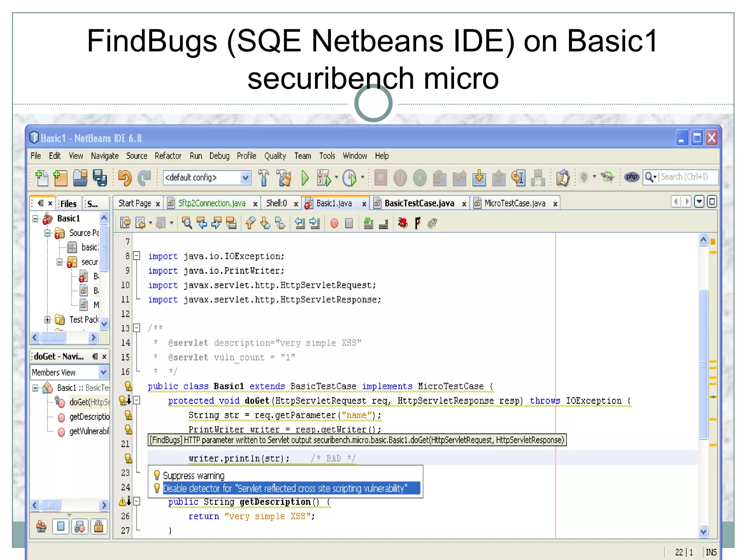This screenshot has height=560, width=747.
Task: Click the Undo arrow toolbar icon
Action: coord(125,178)
